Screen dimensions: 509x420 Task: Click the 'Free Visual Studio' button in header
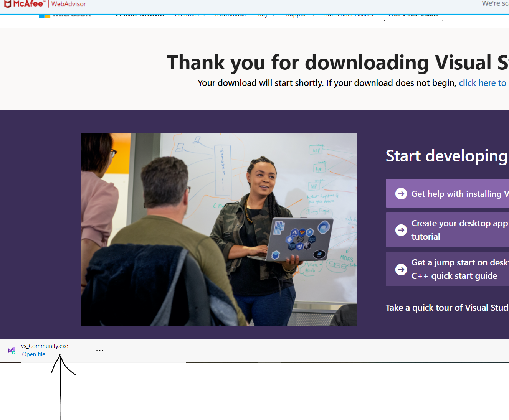(413, 16)
